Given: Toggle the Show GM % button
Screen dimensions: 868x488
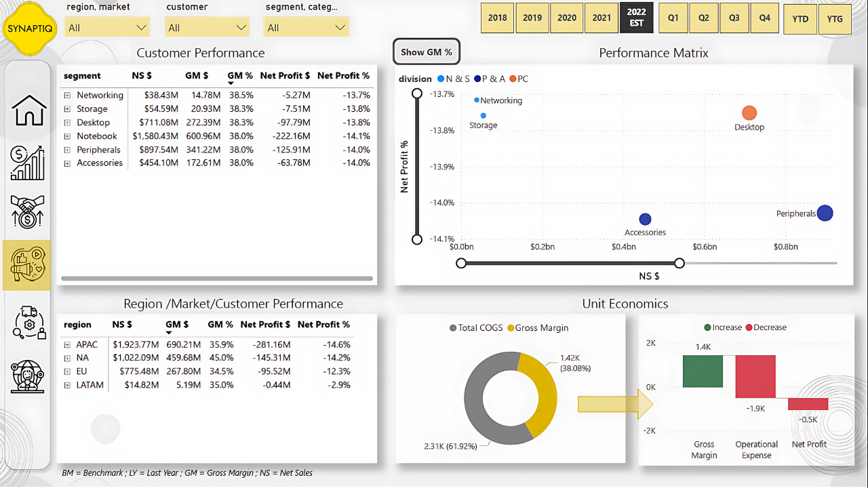Looking at the screenshot, I should tap(426, 52).
